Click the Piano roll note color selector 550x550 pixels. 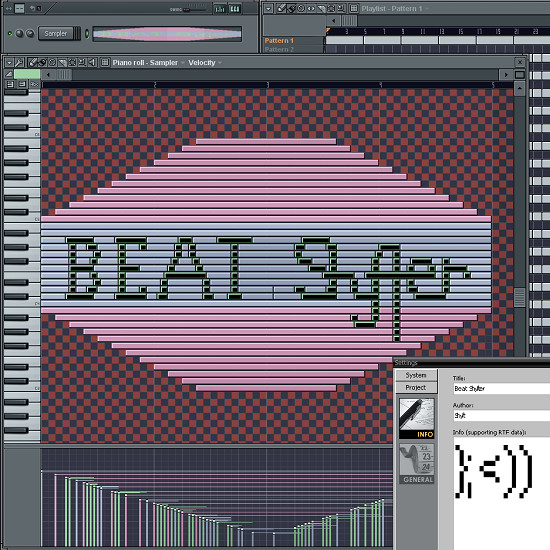pos(27,74)
